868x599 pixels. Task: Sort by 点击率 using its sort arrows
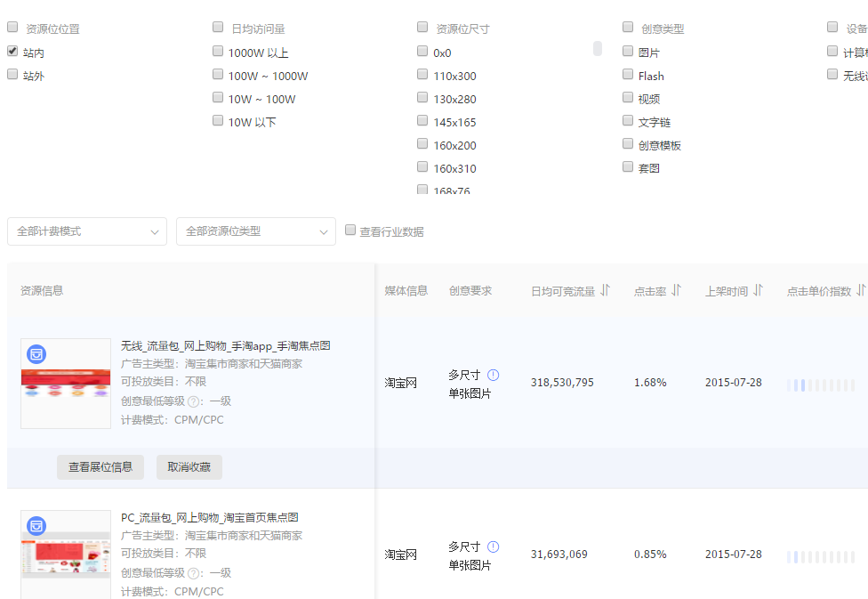tap(676, 290)
